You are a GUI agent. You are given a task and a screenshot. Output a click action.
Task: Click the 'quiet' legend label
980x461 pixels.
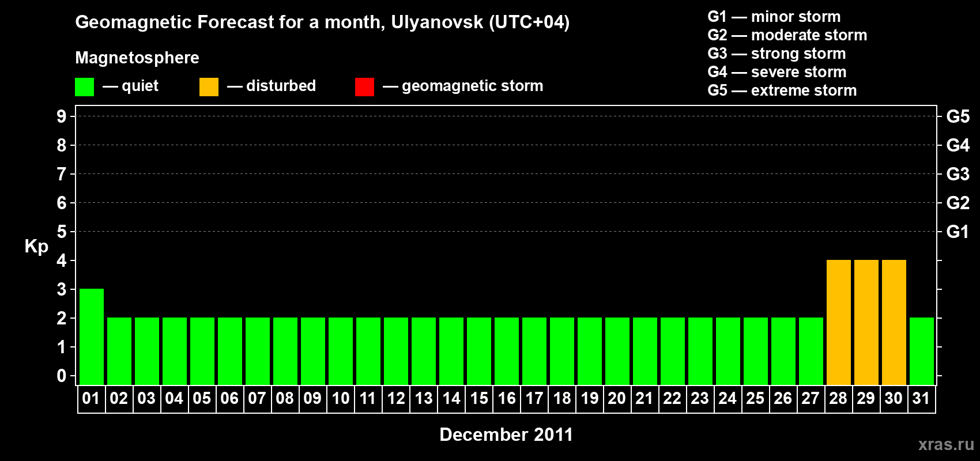(140, 86)
